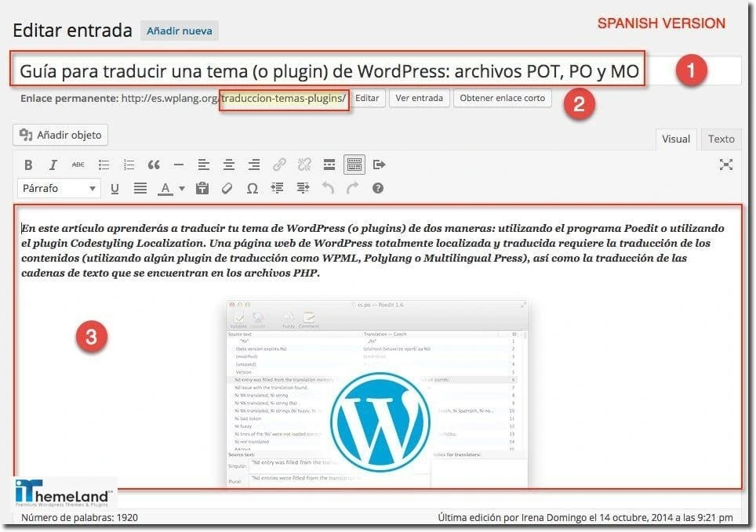Viewport: 756px width, 532px height.
Task: Open keyboard shortcuts help
Action: click(x=378, y=188)
